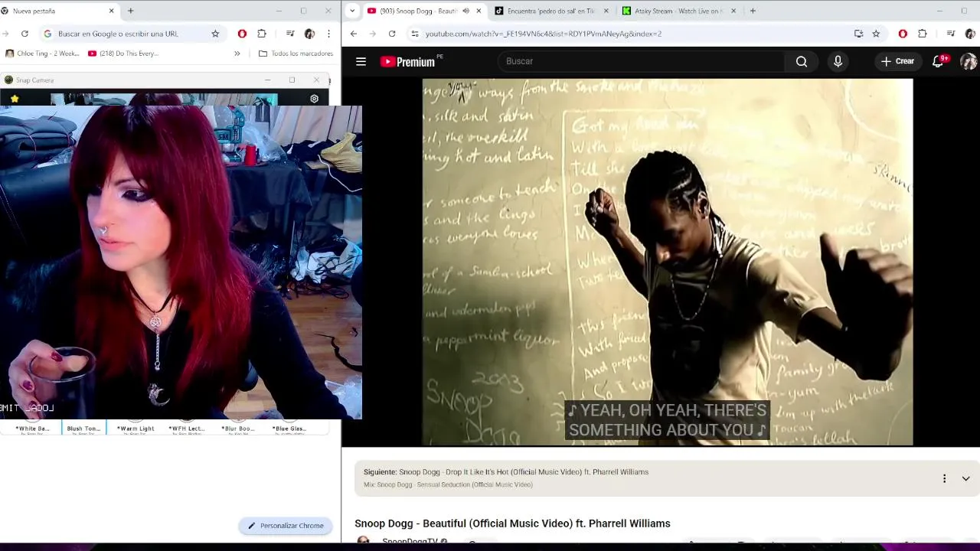
Task: Click the Snoop Dogg video player
Action: pyautogui.click(x=667, y=262)
